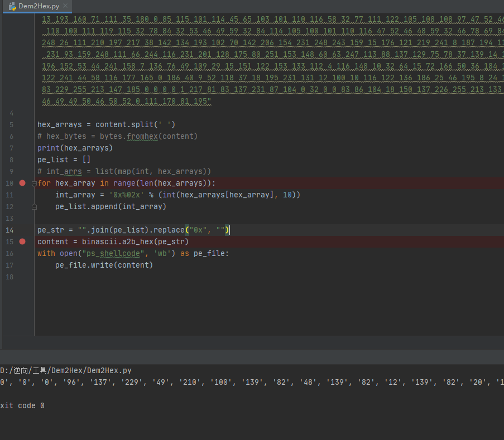Click the commented 'hex_bytes = bytes.fromhex(content)' line
This screenshot has width=504, height=440.
point(117,137)
